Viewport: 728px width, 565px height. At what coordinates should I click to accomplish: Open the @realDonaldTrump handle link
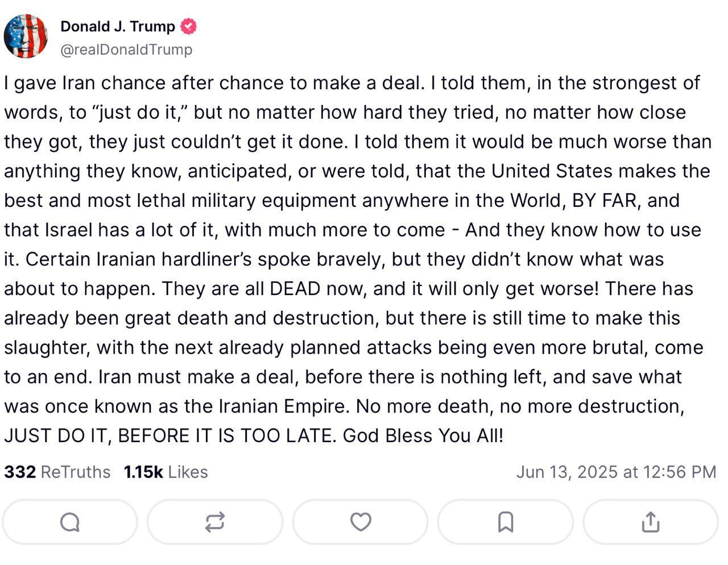126,49
